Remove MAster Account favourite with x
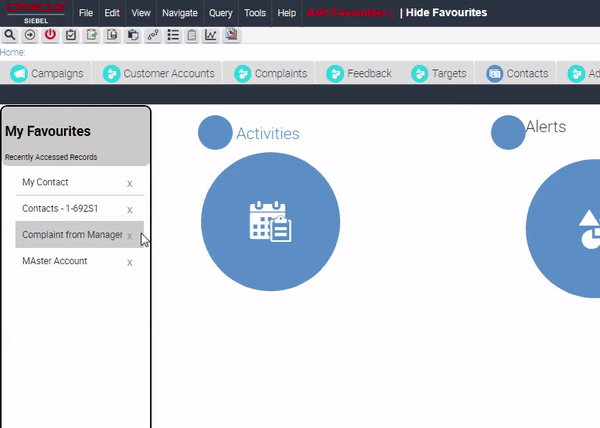This screenshot has width=600, height=428. [130, 263]
